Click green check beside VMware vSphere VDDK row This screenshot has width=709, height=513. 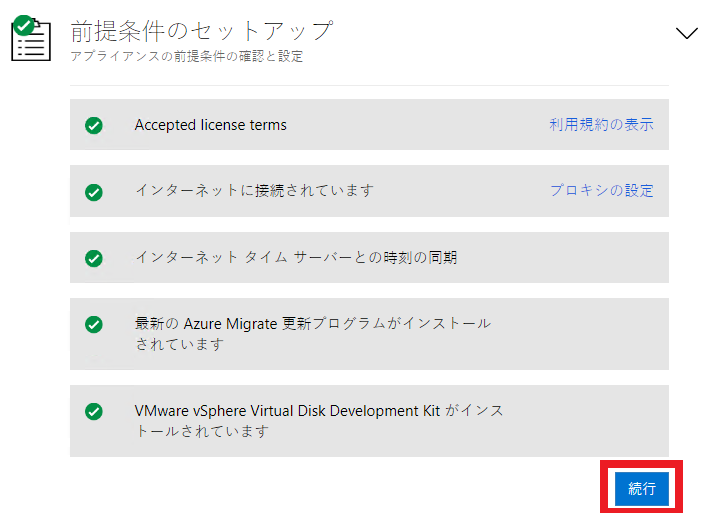(x=94, y=411)
